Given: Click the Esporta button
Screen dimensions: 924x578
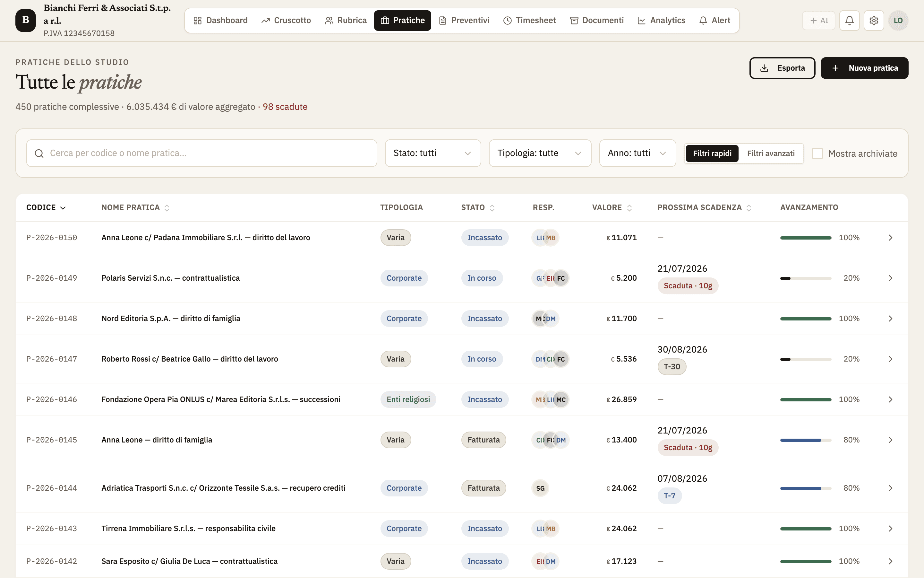Looking at the screenshot, I should tap(782, 68).
